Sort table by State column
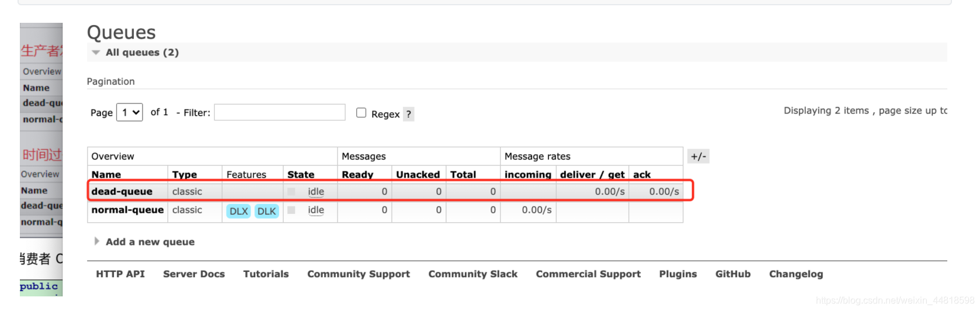980x311 pixels. coord(301,174)
